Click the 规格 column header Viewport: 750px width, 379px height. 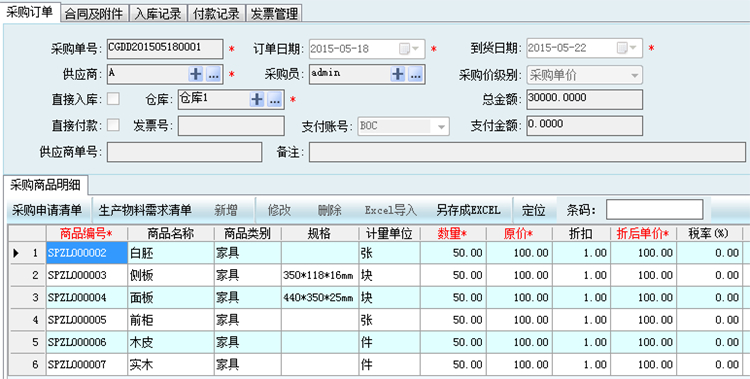[320, 234]
